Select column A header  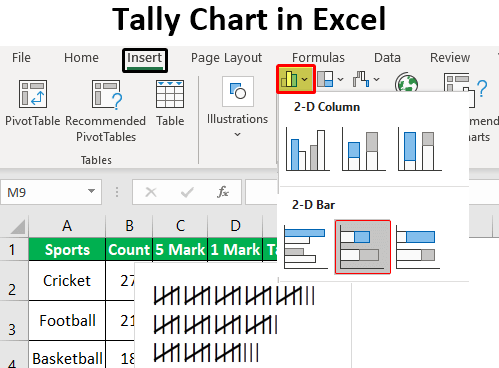click(x=67, y=226)
